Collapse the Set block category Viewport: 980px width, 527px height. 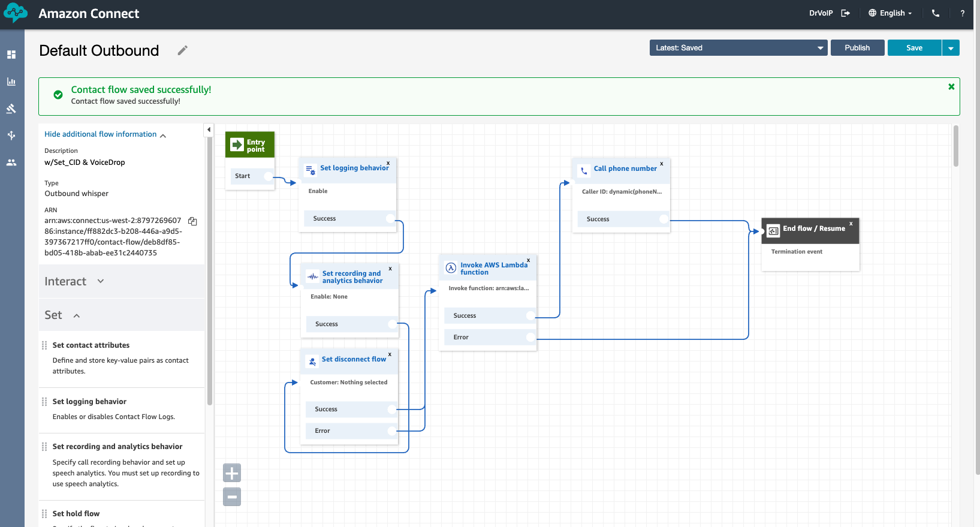(122, 315)
